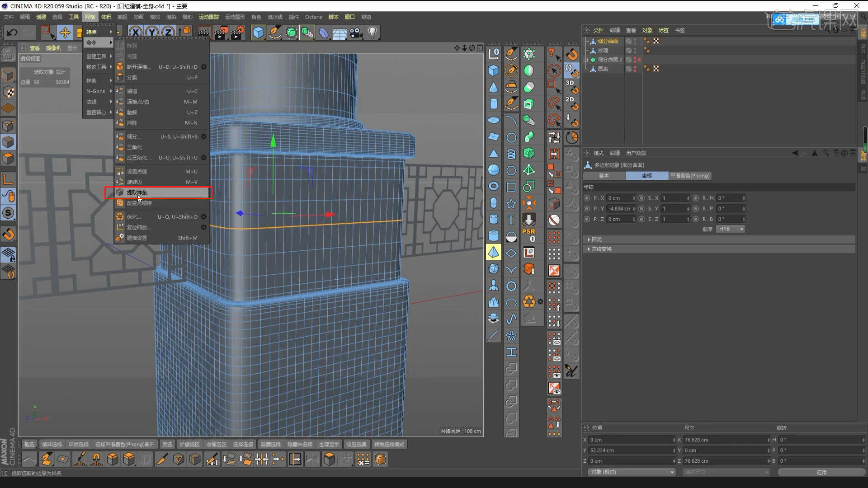Screen dimensions: 868x488
Task: Open render settings clapperboard with gear
Action: [237, 33]
